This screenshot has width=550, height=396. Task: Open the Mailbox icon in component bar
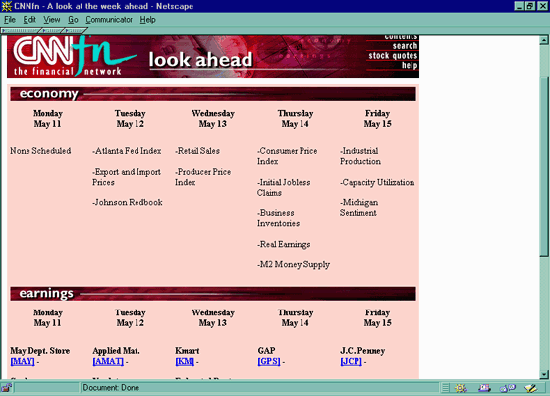point(484,388)
